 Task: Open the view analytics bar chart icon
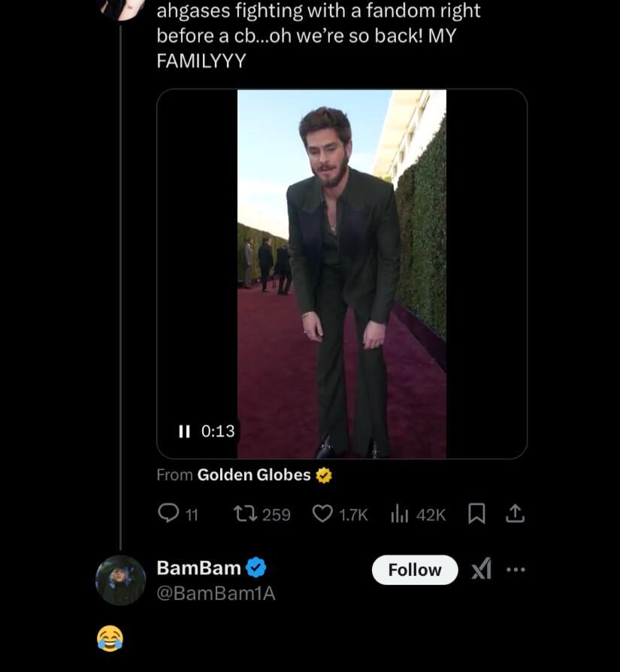coord(399,514)
